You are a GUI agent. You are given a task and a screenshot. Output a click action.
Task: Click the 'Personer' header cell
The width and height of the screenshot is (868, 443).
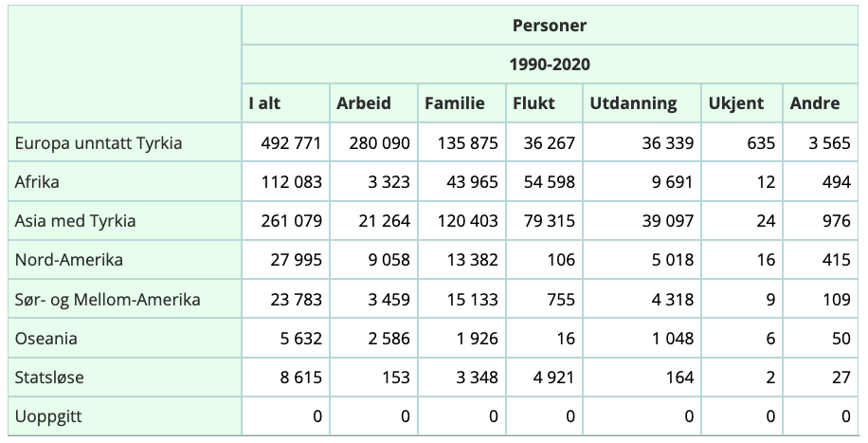click(x=550, y=26)
